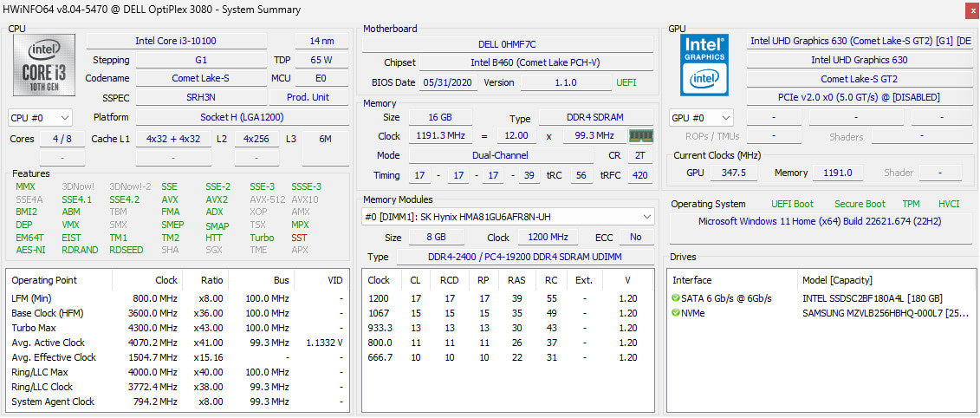980x418 pixels.
Task: Click the Secure Boot indicator
Action: 860,204
